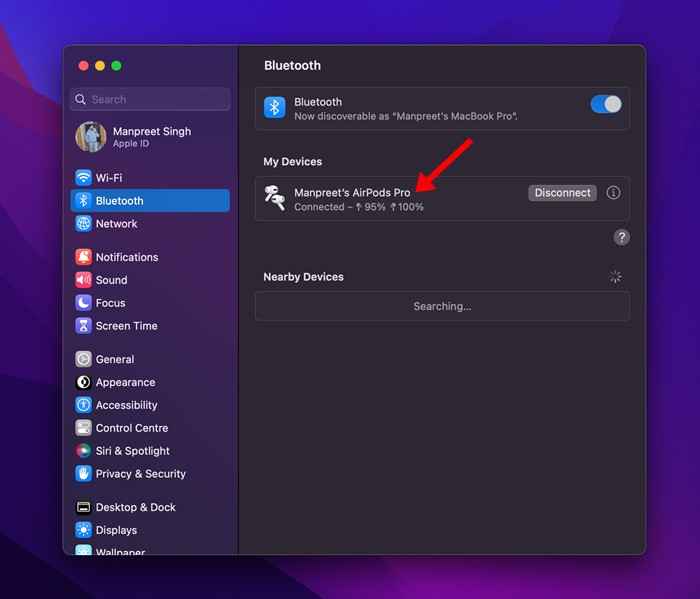
Task: Turn off the Bluetooth toggle switch
Action: 606,104
